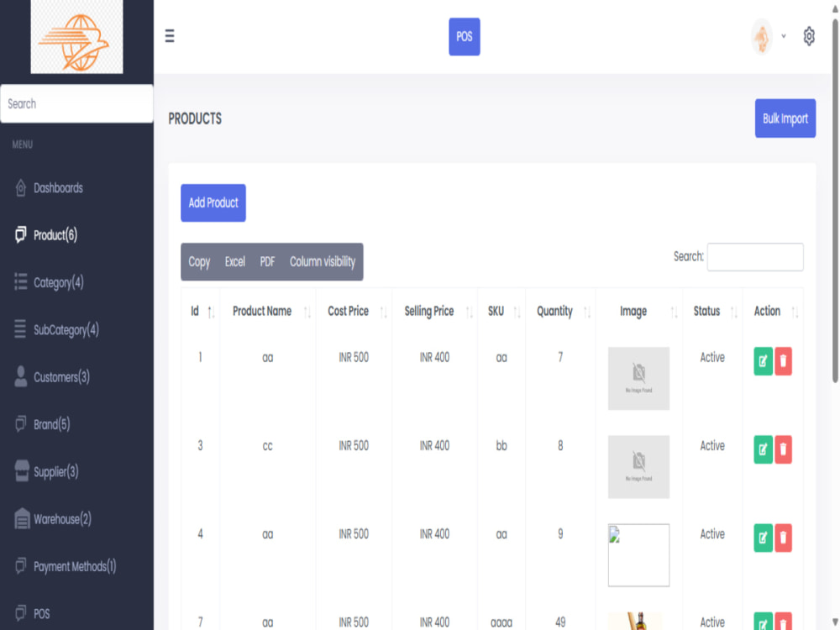The image size is (840, 630).
Task: Click the Payment Methods icon
Action: click(x=20, y=565)
